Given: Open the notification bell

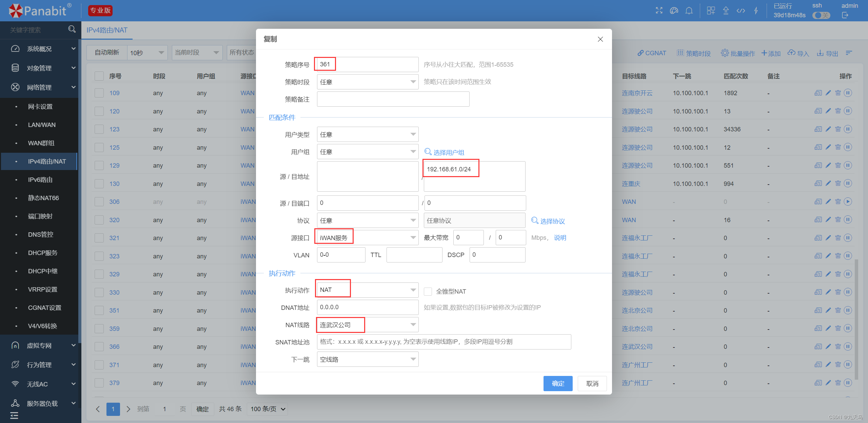Looking at the screenshot, I should (689, 10).
